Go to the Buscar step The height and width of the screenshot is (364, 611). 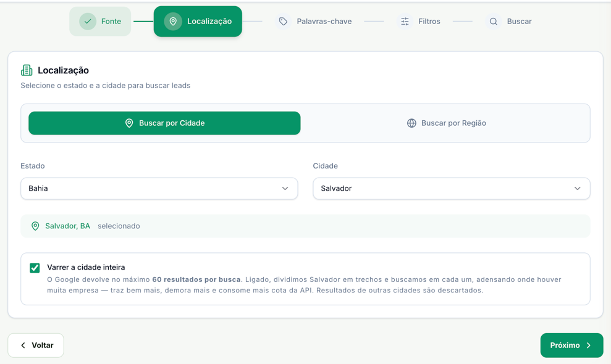508,22
